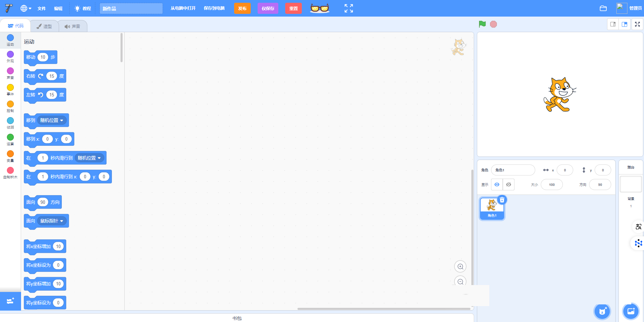This screenshot has height=322, width=644.
Task: Click the choose sprite cat button
Action: (x=602, y=311)
